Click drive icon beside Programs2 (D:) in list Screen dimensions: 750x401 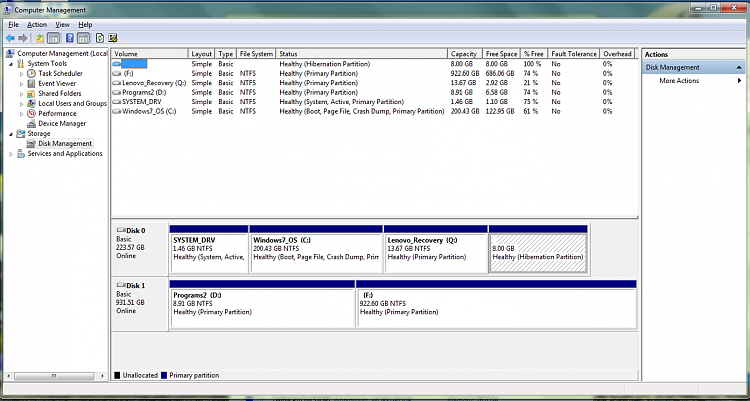pyautogui.click(x=117, y=92)
